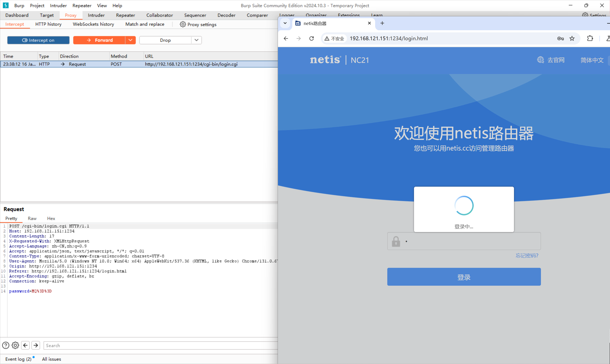
Task: Click the forgot password link
Action: (527, 256)
